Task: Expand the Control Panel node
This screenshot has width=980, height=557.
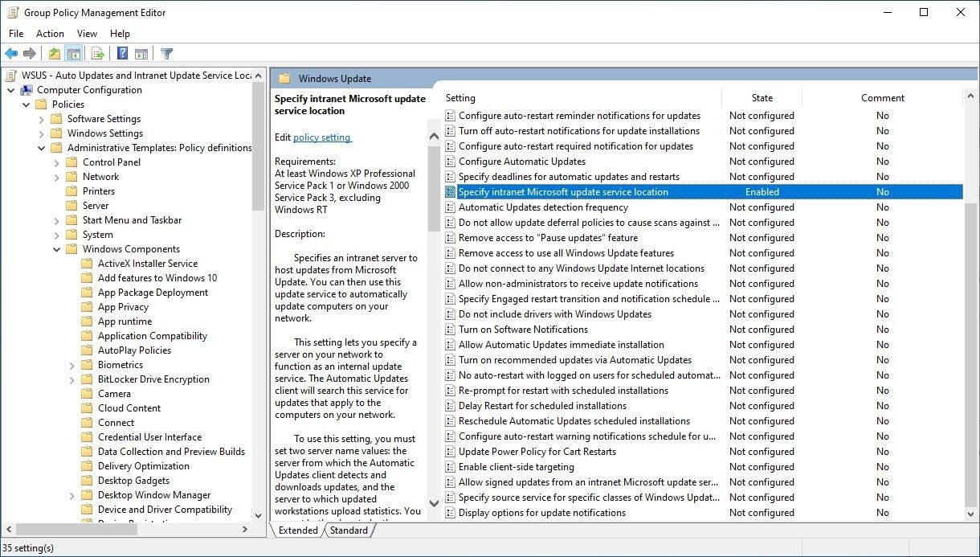Action: coord(57,162)
